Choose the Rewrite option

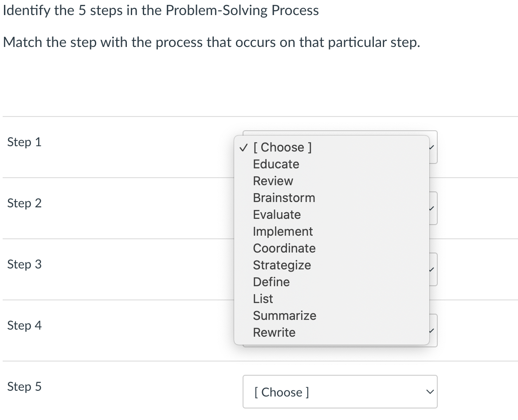274,332
